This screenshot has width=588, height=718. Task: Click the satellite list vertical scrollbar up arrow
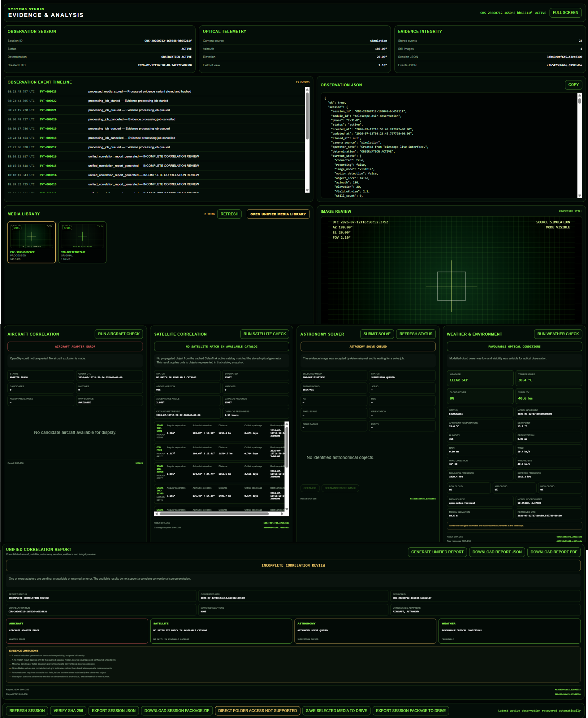pos(287,424)
